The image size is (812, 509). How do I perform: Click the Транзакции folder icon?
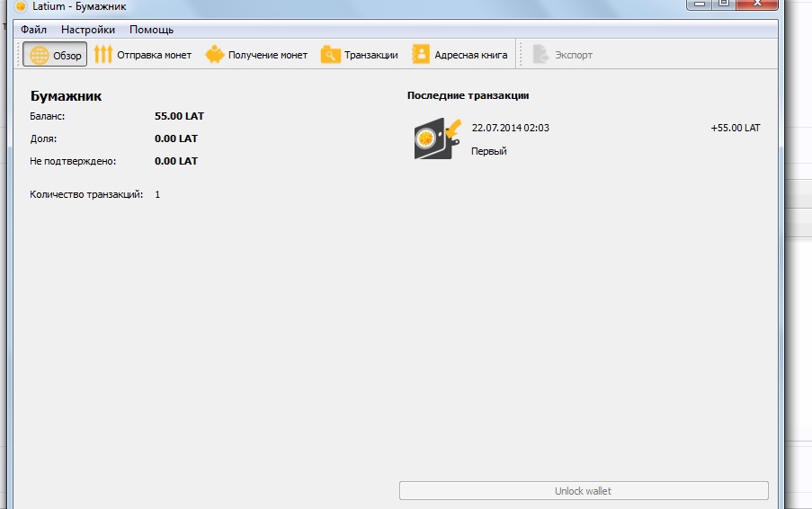(x=330, y=54)
